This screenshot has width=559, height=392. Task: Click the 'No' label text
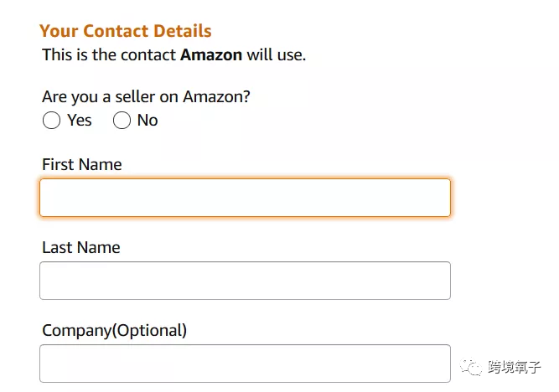coord(148,121)
